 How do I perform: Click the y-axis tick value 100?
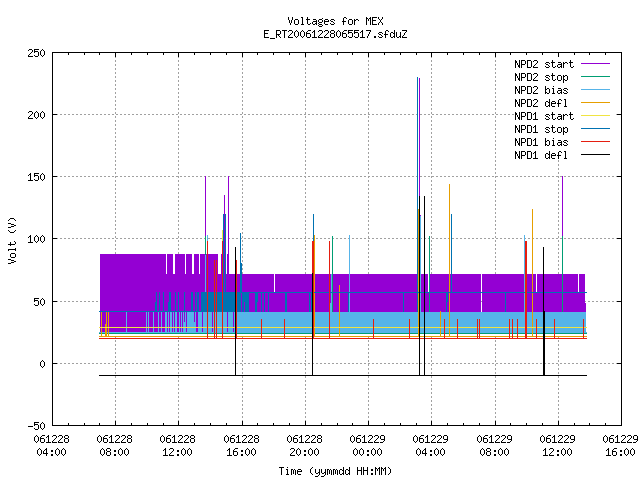pos(36,239)
